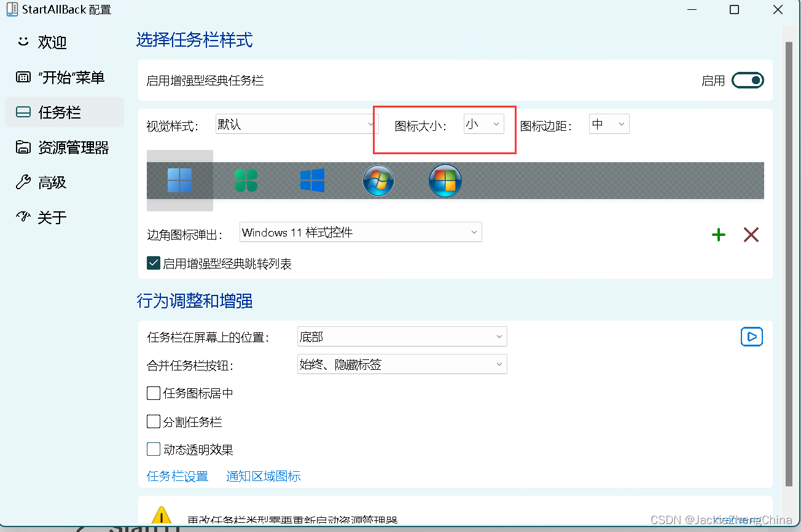801x532 pixels.
Task: Open the 任务栏设置 link
Action: coord(178,476)
